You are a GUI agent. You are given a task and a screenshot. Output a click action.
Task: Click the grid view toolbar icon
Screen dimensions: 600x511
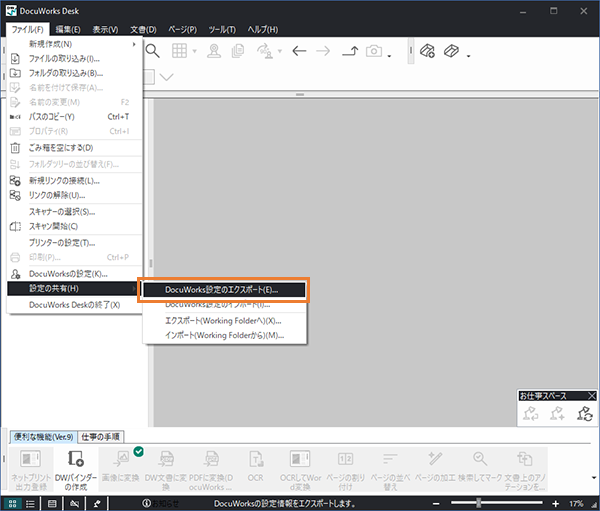(x=179, y=51)
